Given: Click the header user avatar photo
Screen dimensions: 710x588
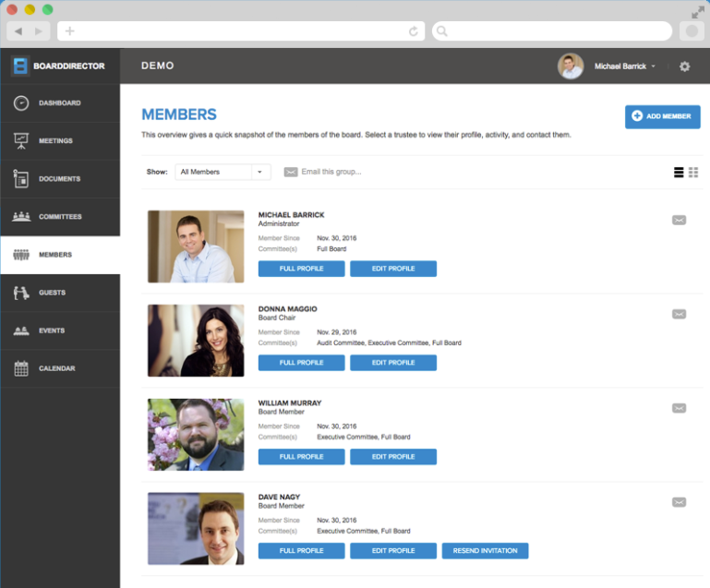Looking at the screenshot, I should (571, 66).
